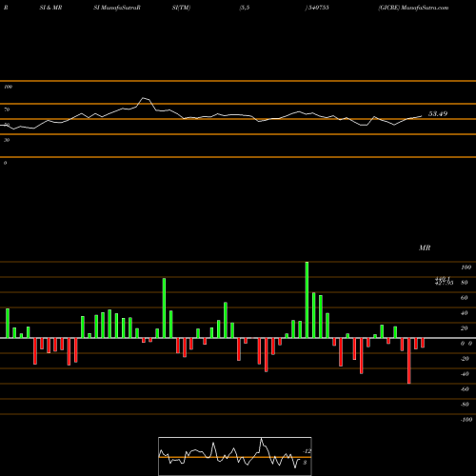Image resolution: width=476 pixels, height=476 pixels.
Task: Click the "SI(TM)" header label
Action: (x=181, y=8)
